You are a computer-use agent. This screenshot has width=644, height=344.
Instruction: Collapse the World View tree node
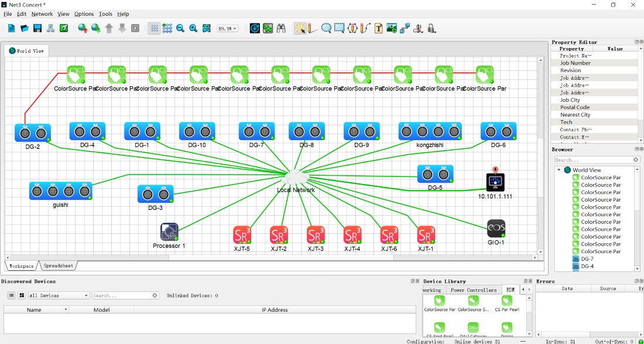(559, 170)
